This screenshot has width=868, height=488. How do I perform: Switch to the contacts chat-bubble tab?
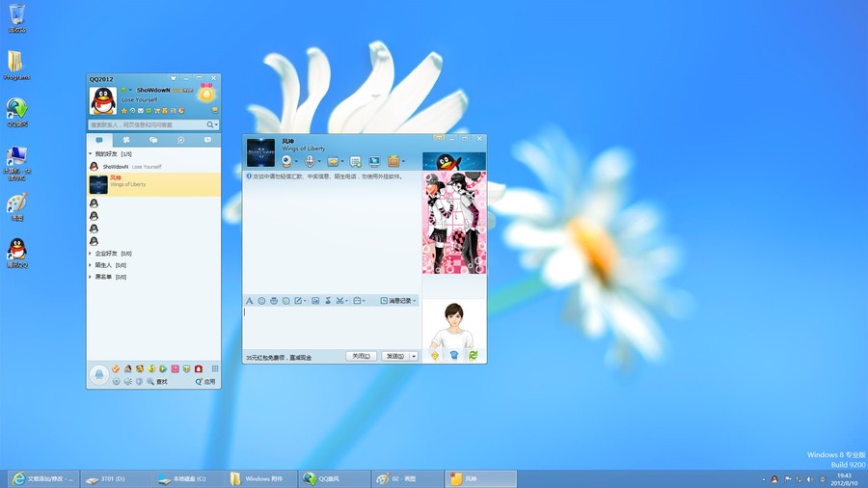[x=99, y=140]
